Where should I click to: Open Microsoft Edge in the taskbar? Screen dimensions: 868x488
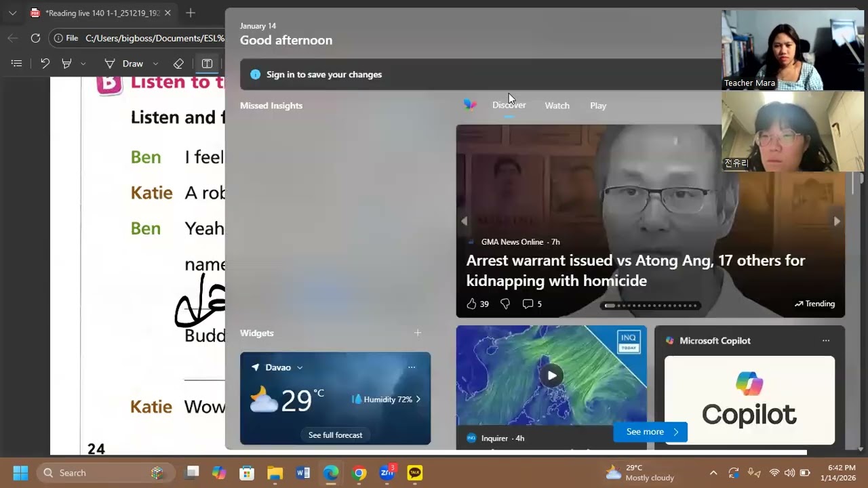point(331,473)
